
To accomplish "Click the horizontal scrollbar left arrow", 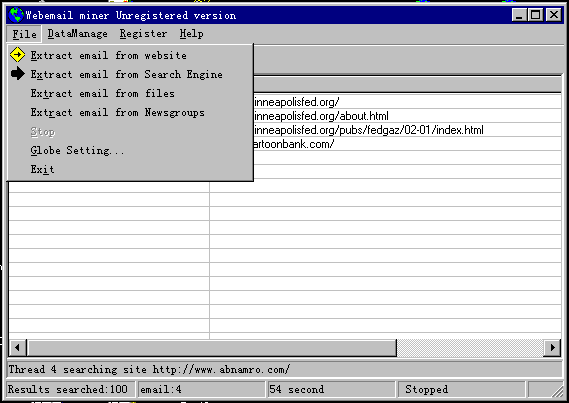I will pos(17,348).
